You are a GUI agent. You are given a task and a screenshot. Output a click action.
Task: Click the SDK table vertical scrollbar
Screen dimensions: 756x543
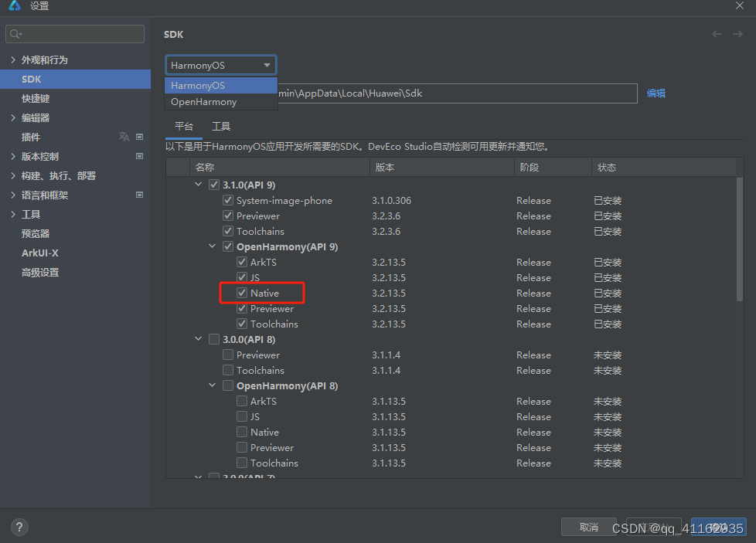tap(740, 239)
